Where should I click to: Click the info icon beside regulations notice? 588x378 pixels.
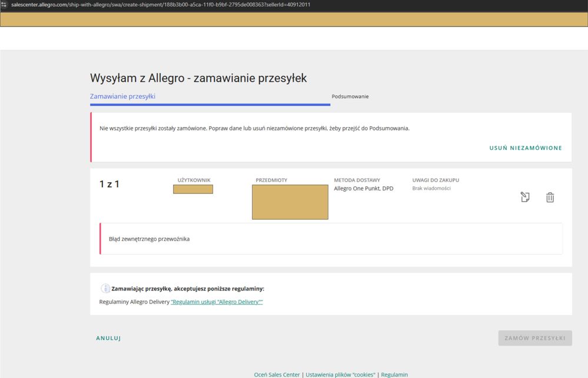tap(105, 289)
